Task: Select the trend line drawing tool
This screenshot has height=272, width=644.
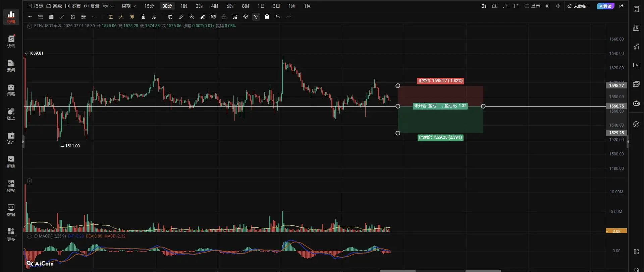Action: [x=62, y=17]
